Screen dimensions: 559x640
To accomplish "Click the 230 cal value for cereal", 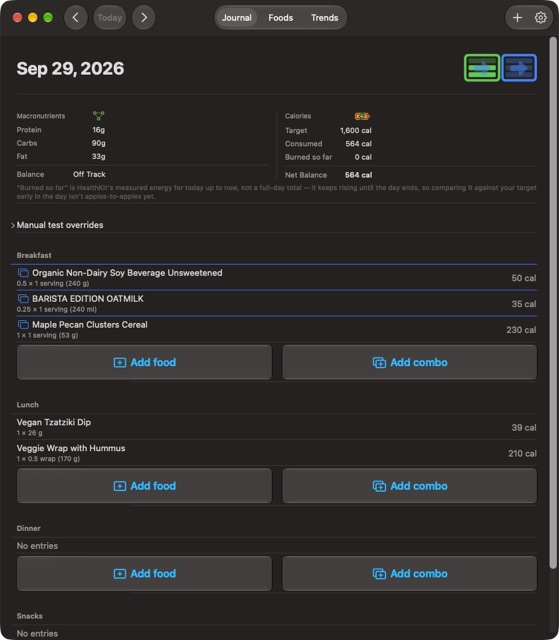I will (521, 330).
